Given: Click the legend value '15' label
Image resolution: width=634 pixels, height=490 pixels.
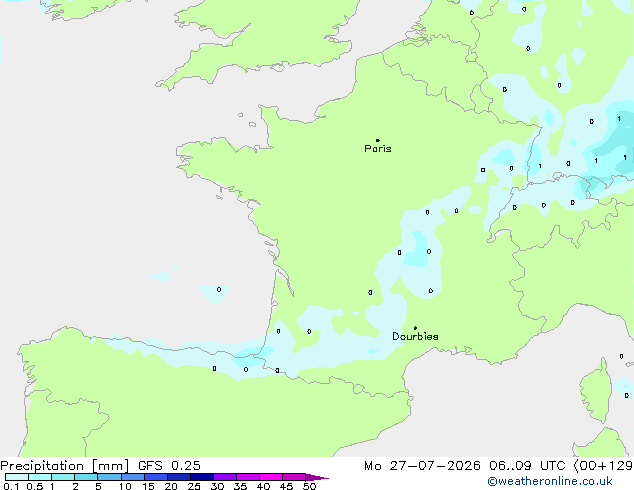Looking at the screenshot, I should click(148, 486).
